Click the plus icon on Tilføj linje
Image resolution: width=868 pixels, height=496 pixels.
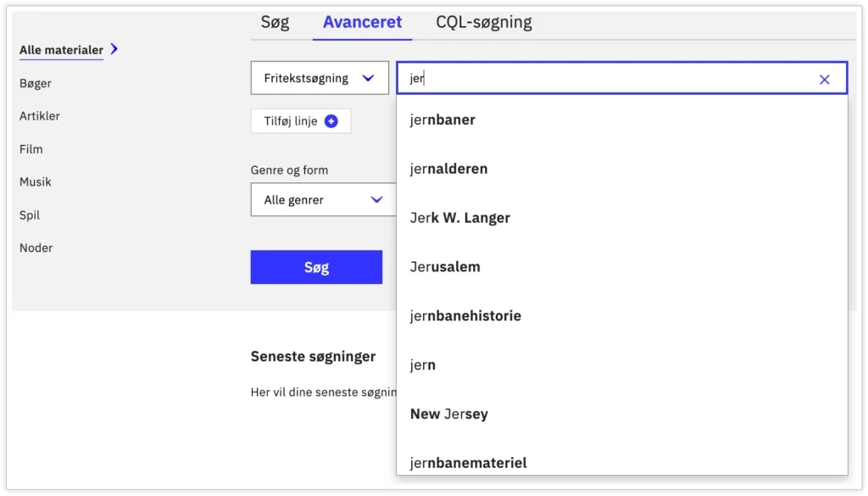331,121
